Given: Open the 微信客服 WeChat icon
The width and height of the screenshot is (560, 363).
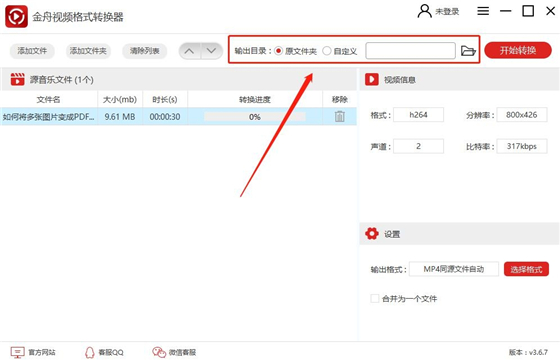Looking at the screenshot, I should (x=159, y=352).
